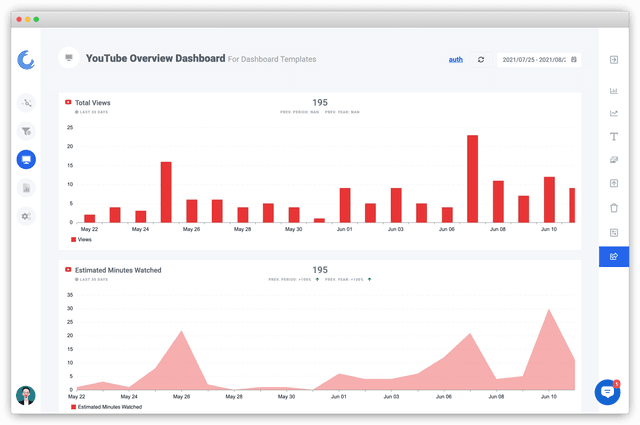The width and height of the screenshot is (640, 425).
Task: Open the date range input field
Action: tap(538, 60)
